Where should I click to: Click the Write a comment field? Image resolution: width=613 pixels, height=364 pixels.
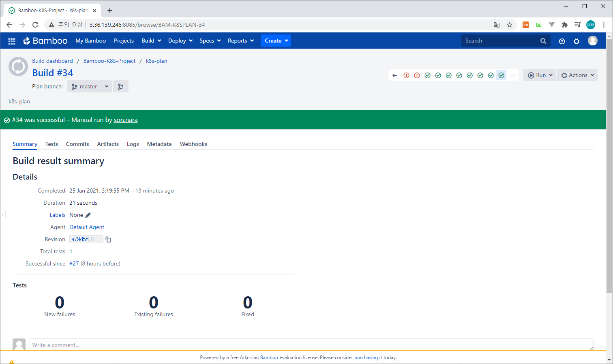point(311,345)
